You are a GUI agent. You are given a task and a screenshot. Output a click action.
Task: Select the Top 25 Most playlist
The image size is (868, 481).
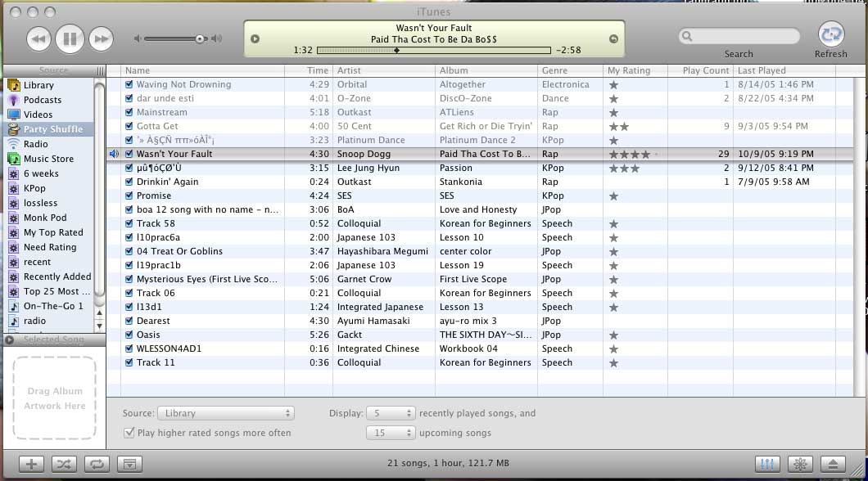tap(48, 291)
